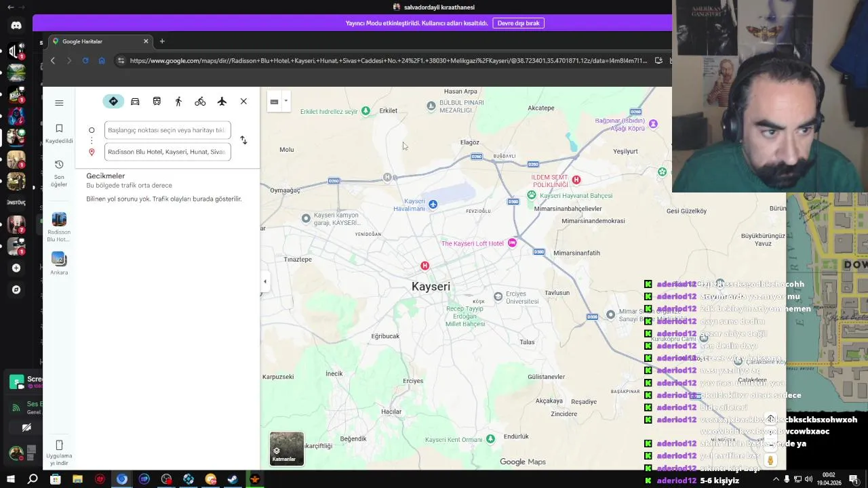Open Kaydedildi saved places
This screenshot has height=488, width=868.
click(59, 134)
